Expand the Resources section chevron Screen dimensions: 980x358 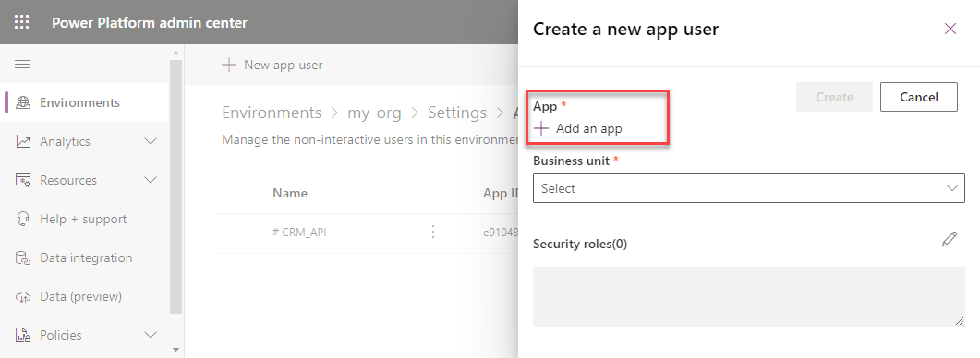[x=151, y=181]
